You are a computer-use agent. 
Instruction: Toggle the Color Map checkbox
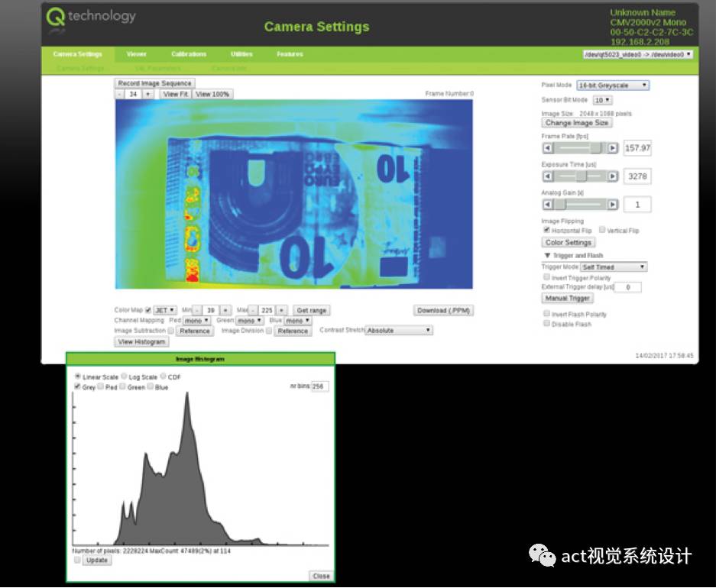[148, 310]
